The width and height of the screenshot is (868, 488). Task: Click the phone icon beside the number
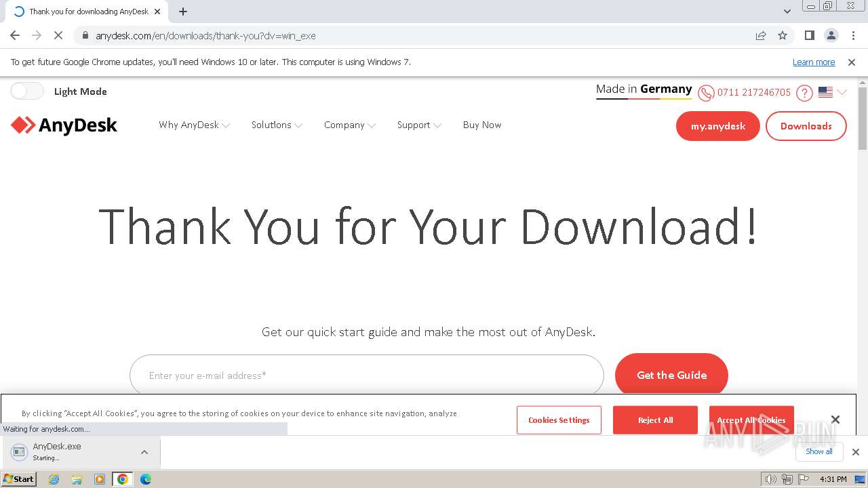(706, 93)
